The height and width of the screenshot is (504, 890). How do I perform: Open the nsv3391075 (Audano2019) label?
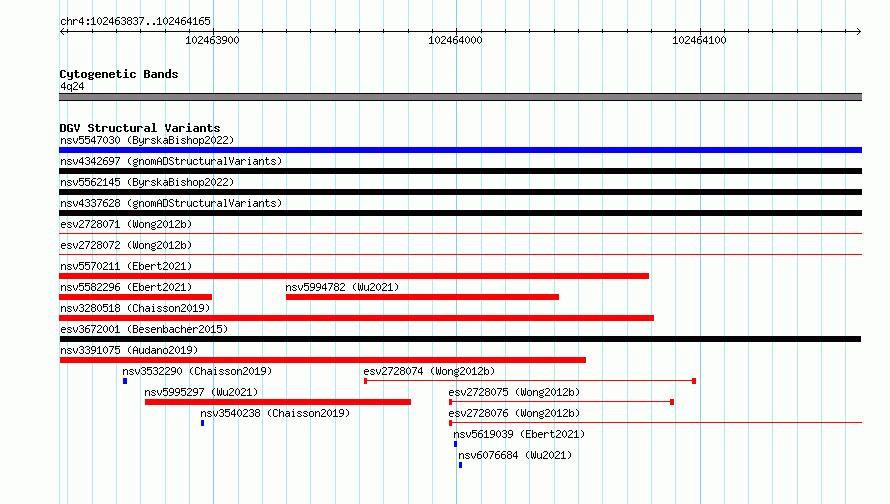click(x=129, y=350)
